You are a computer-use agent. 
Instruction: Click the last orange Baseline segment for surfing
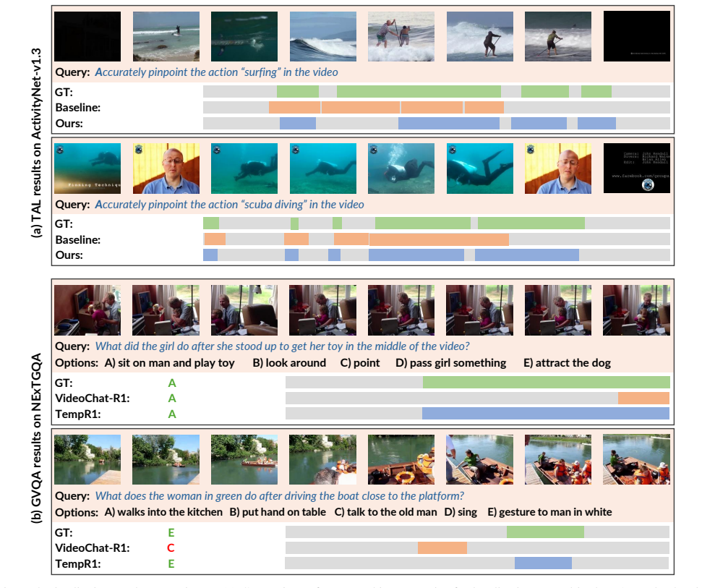484,108
